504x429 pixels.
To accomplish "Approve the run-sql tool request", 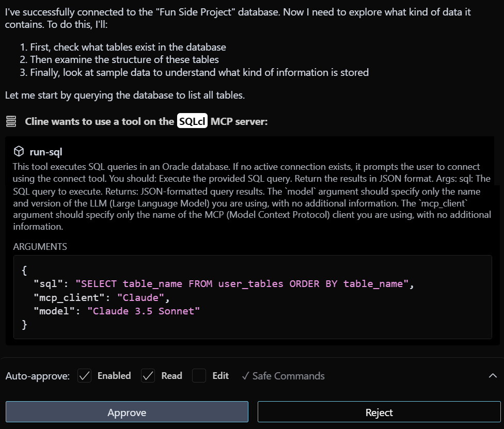I will tap(127, 412).
